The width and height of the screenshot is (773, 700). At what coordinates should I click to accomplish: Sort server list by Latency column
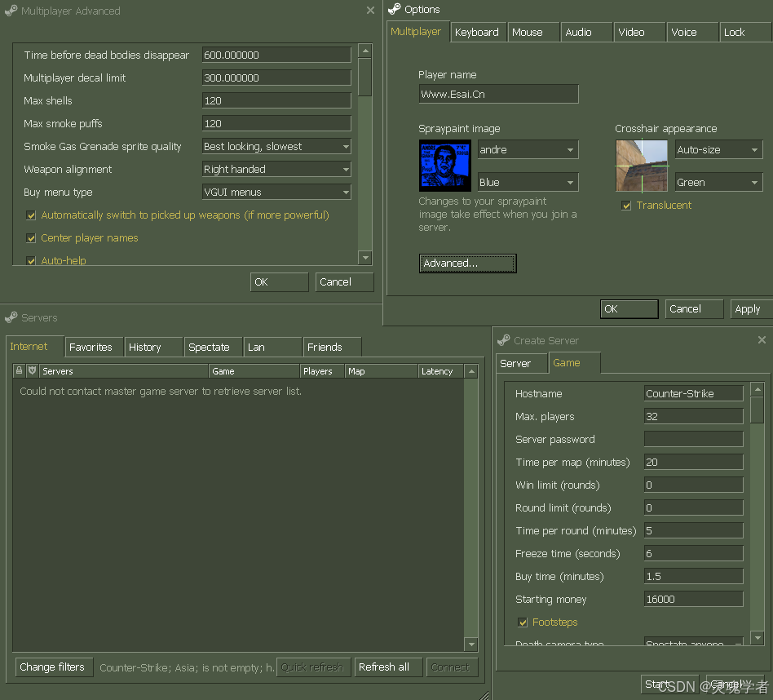coord(440,371)
